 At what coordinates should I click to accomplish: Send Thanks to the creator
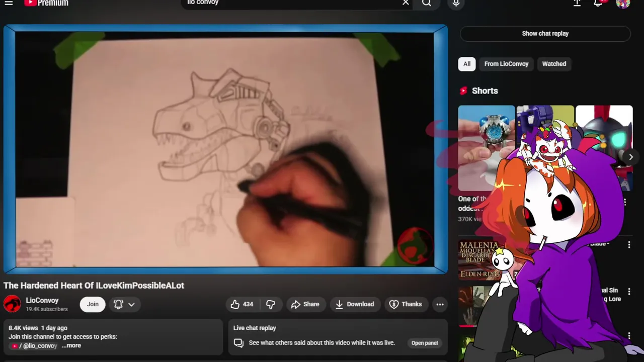(x=406, y=304)
